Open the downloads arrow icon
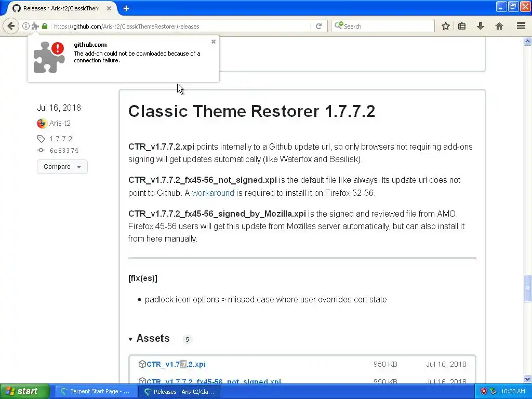Screen dimensions: 532x399 tap(481, 26)
